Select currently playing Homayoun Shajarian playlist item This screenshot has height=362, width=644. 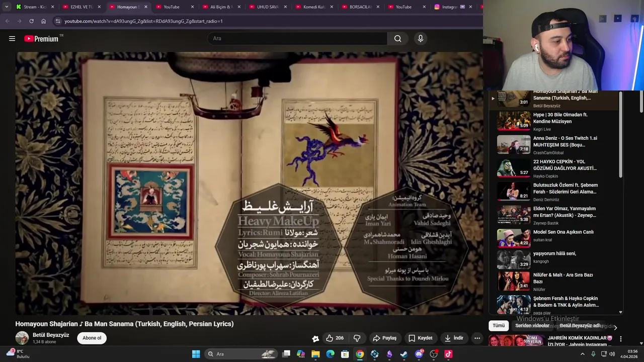[x=553, y=99]
